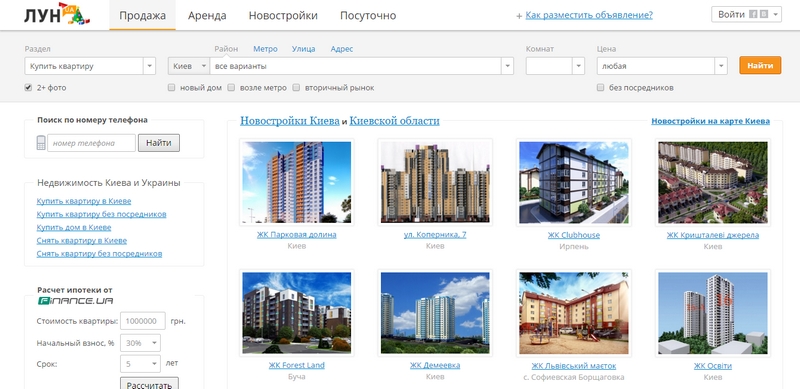Viewport: 800px width, 389px height.
Task: Open the Новостройки tab
Action: pos(283,15)
